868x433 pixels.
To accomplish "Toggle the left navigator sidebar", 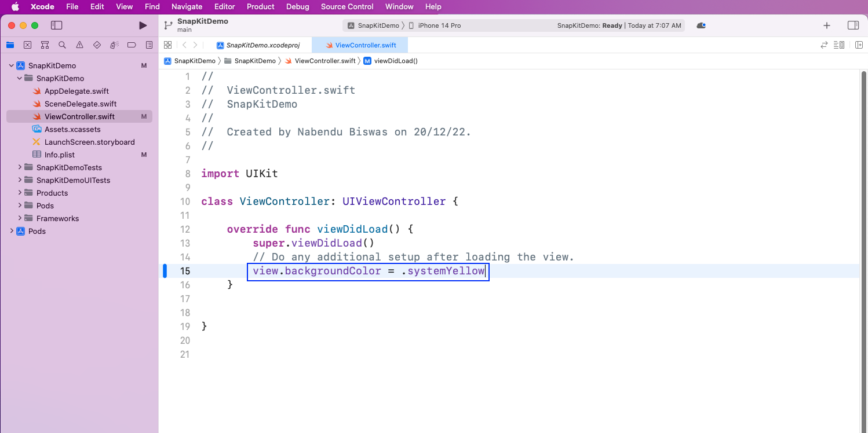I will pyautogui.click(x=56, y=25).
